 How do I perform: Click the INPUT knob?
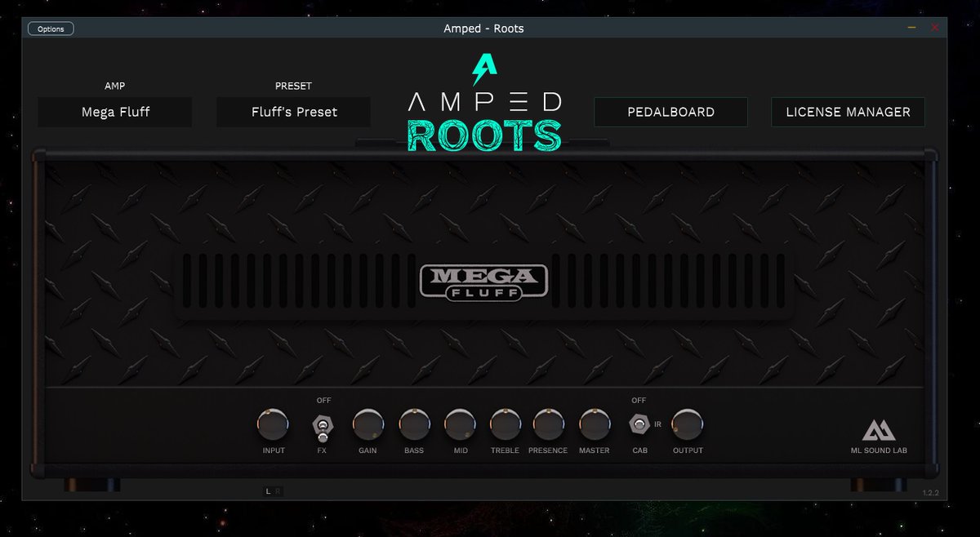pos(273,424)
